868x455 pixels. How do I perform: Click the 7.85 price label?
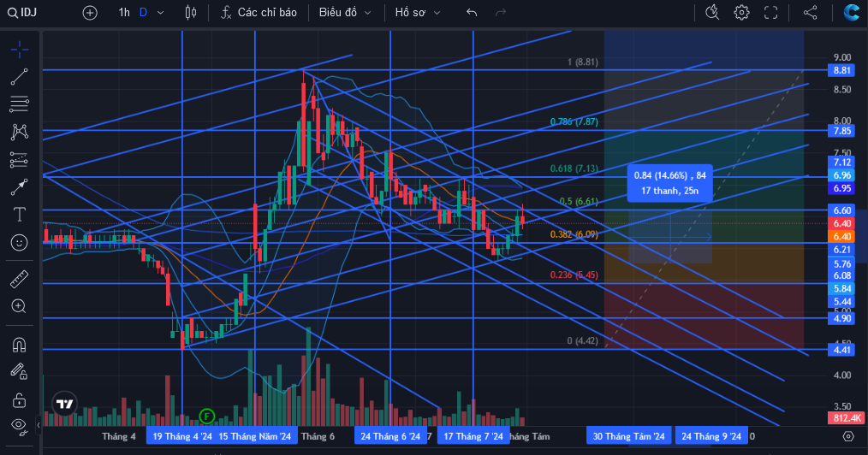(842, 131)
